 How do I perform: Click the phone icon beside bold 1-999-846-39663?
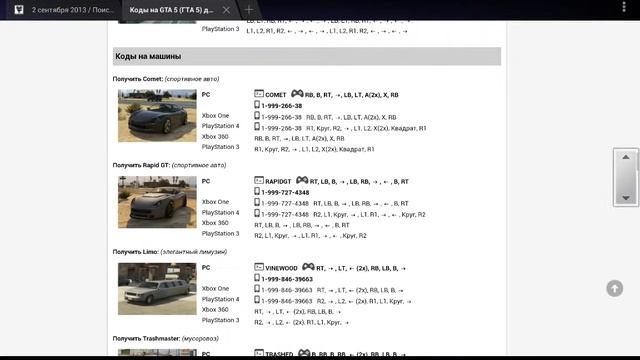[x=257, y=278]
